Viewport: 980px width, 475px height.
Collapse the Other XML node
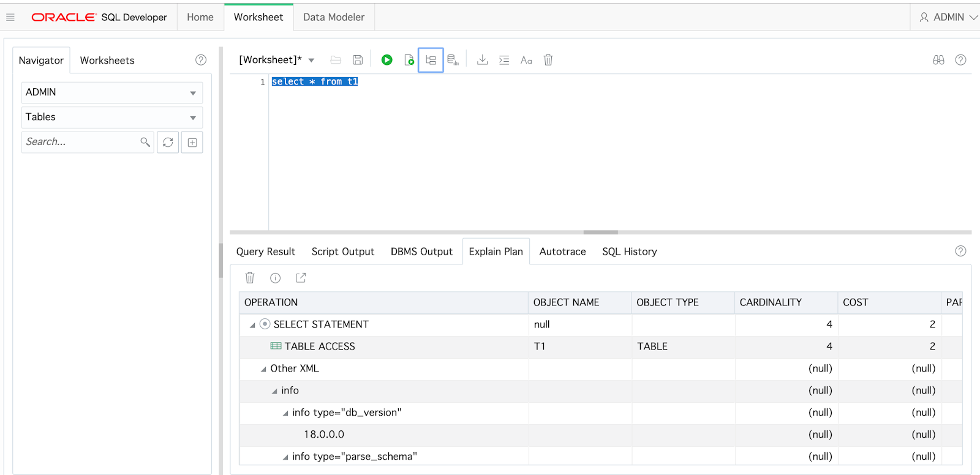pyautogui.click(x=263, y=369)
